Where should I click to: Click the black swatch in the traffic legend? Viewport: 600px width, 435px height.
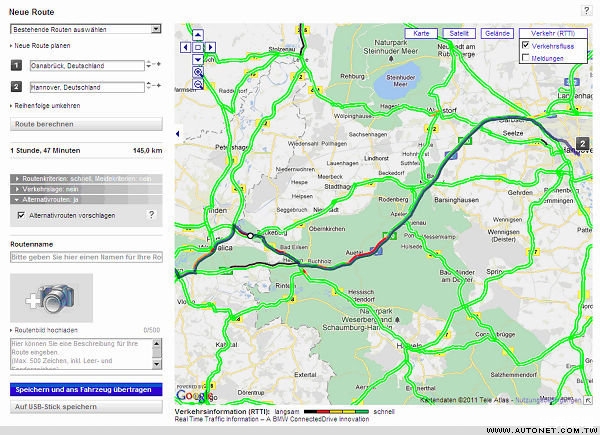(311, 412)
